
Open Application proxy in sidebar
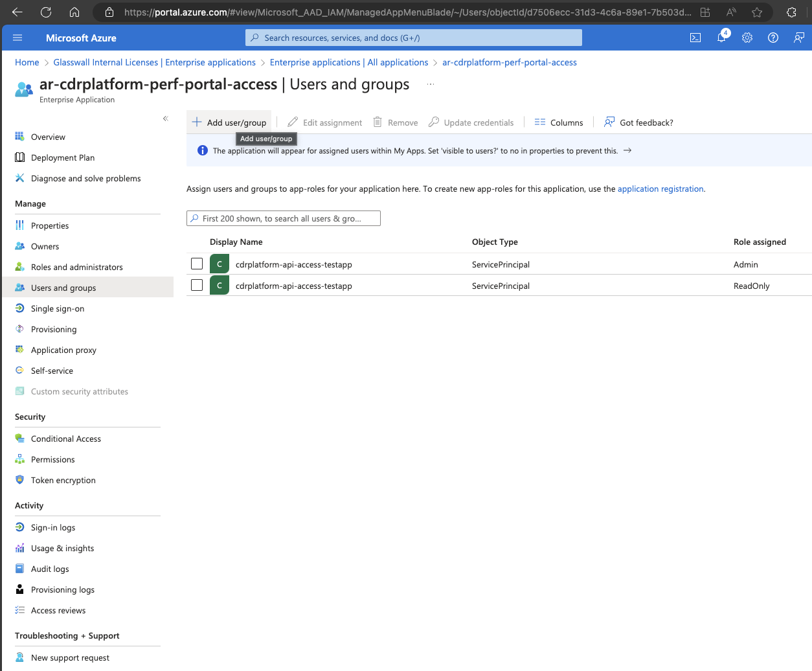coord(63,350)
